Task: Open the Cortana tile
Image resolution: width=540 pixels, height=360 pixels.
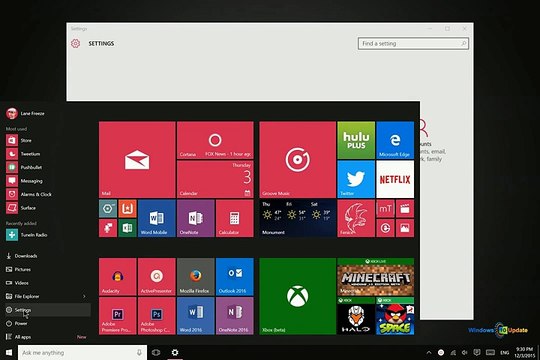Action: click(x=215, y=140)
